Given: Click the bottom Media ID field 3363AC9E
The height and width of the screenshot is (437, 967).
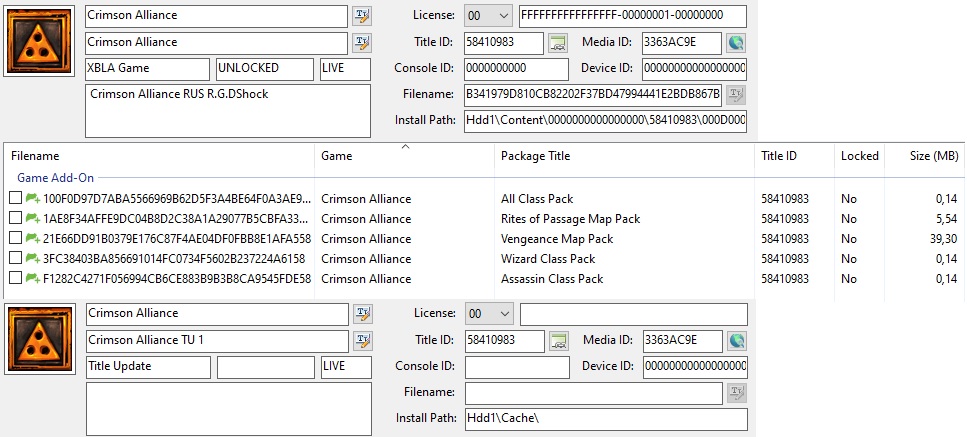Looking at the screenshot, I should 683,340.
